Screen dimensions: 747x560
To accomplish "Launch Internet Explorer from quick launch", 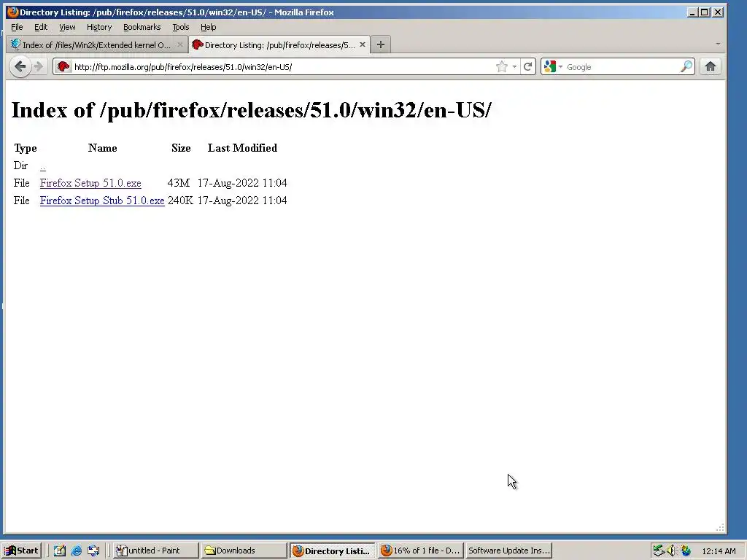I will [76, 551].
